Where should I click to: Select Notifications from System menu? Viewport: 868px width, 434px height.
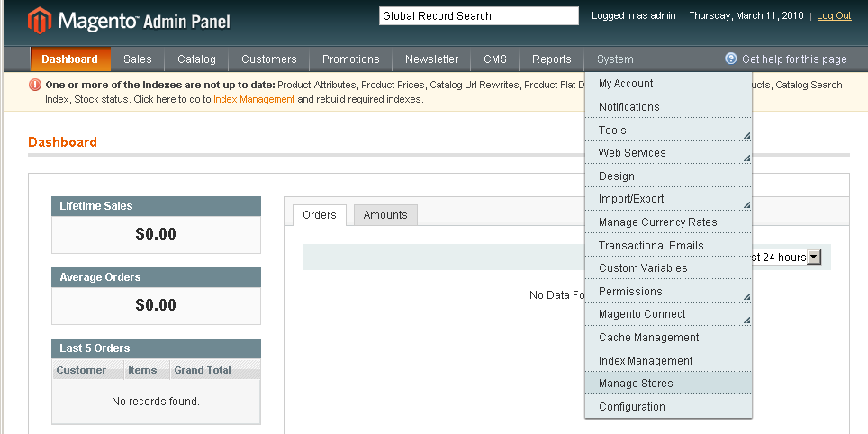tap(668, 107)
